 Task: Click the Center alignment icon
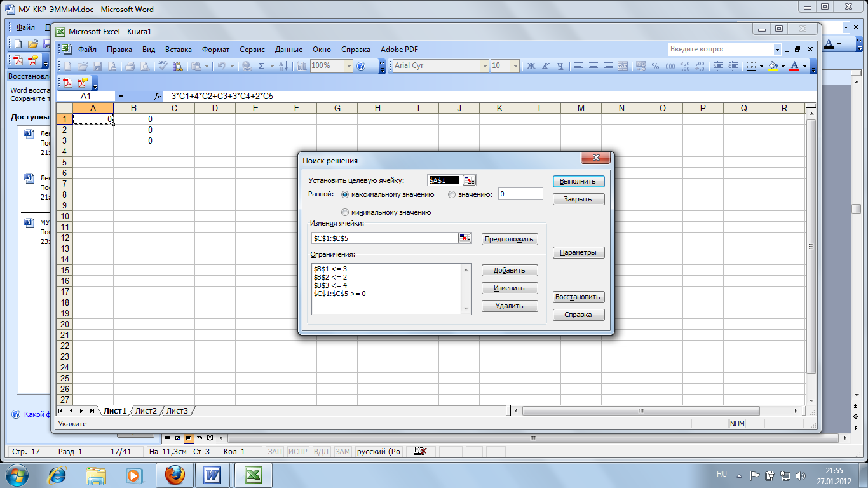point(593,65)
